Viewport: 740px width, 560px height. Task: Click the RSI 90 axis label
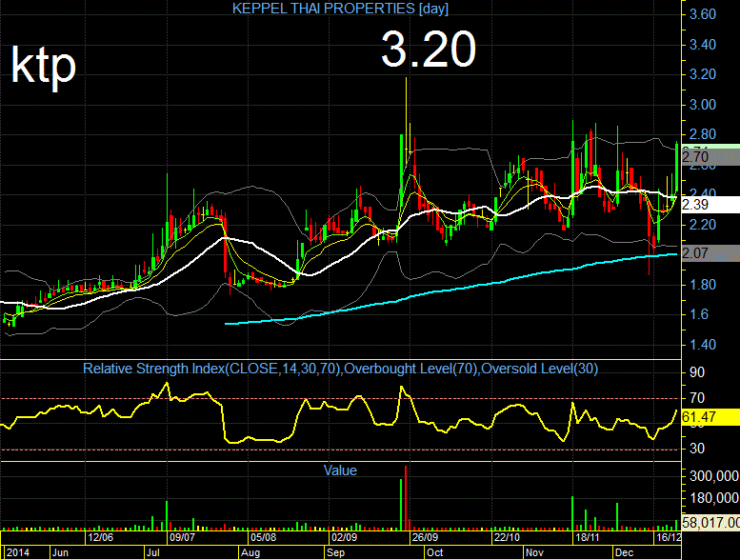coord(697,372)
